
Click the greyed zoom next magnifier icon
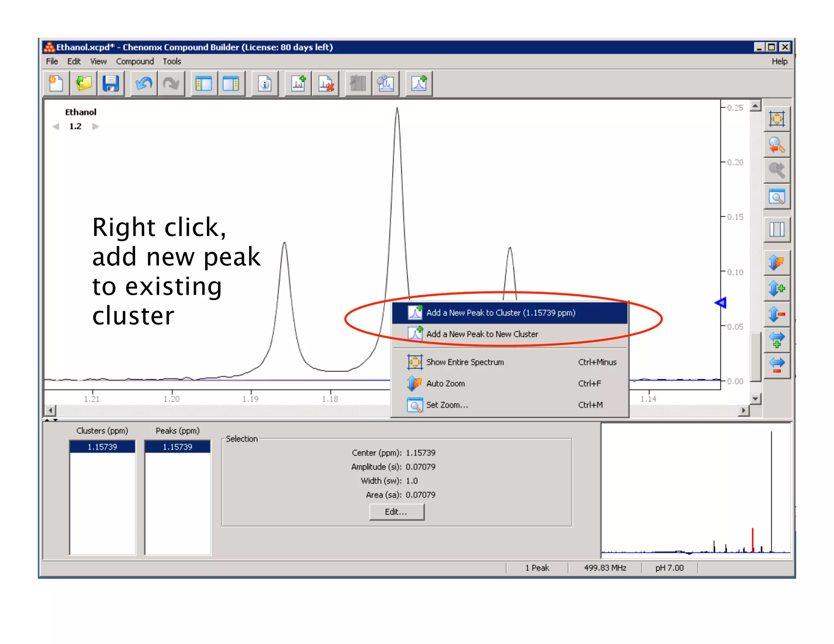pyautogui.click(x=777, y=171)
